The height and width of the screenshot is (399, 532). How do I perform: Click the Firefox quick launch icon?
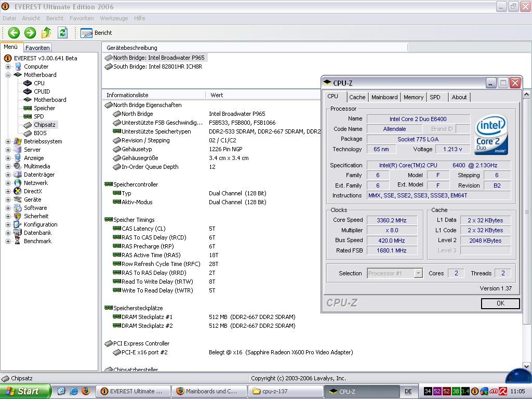[86, 391]
